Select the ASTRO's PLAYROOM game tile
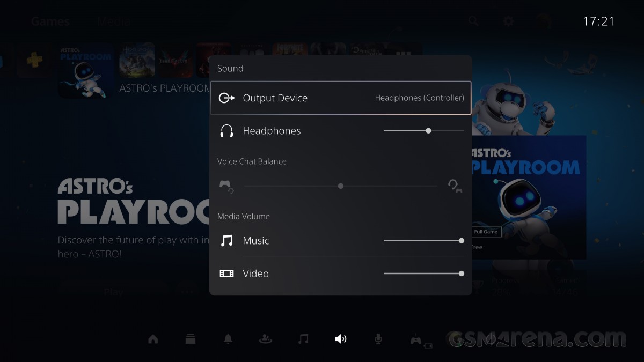This screenshot has width=644, height=362. (86, 71)
